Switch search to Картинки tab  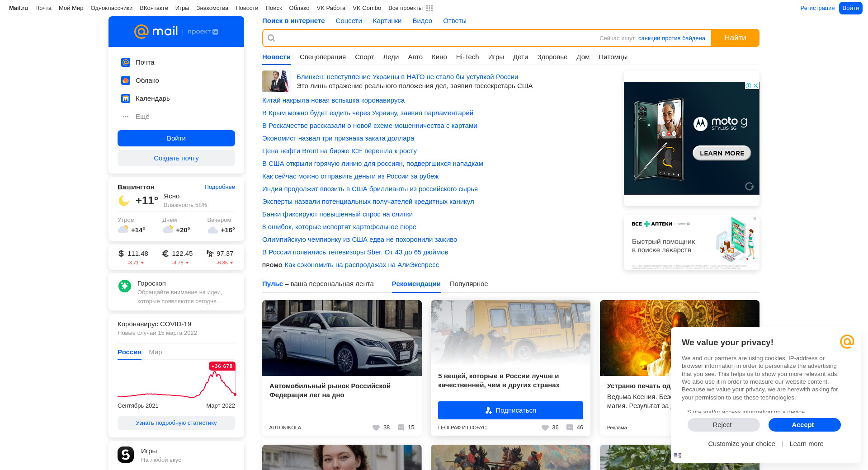click(x=387, y=21)
